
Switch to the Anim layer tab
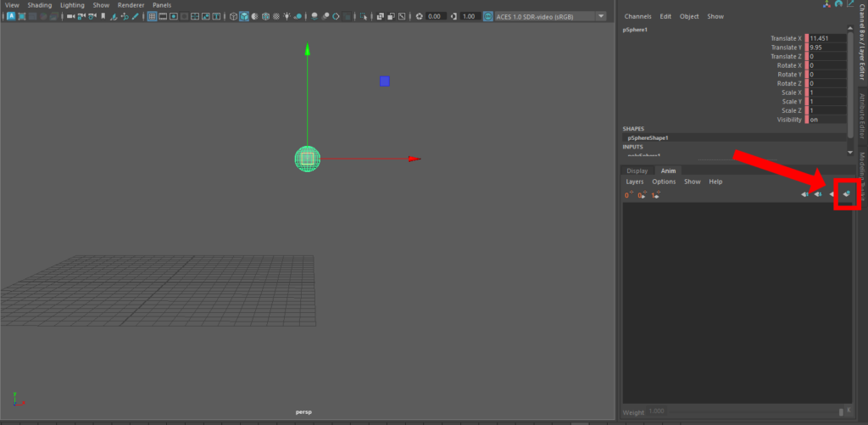668,171
